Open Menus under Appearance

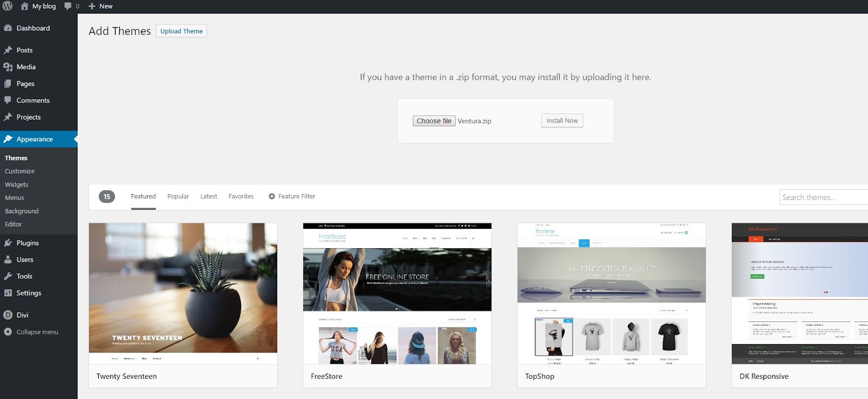coord(15,198)
